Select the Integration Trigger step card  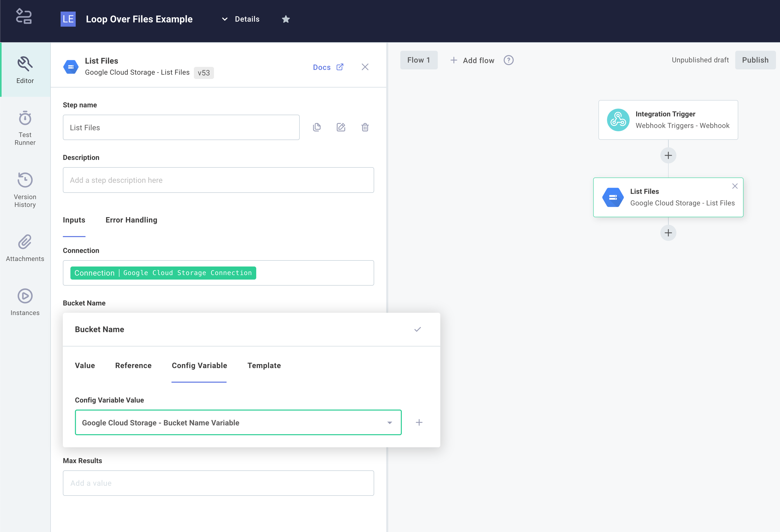[668, 120]
